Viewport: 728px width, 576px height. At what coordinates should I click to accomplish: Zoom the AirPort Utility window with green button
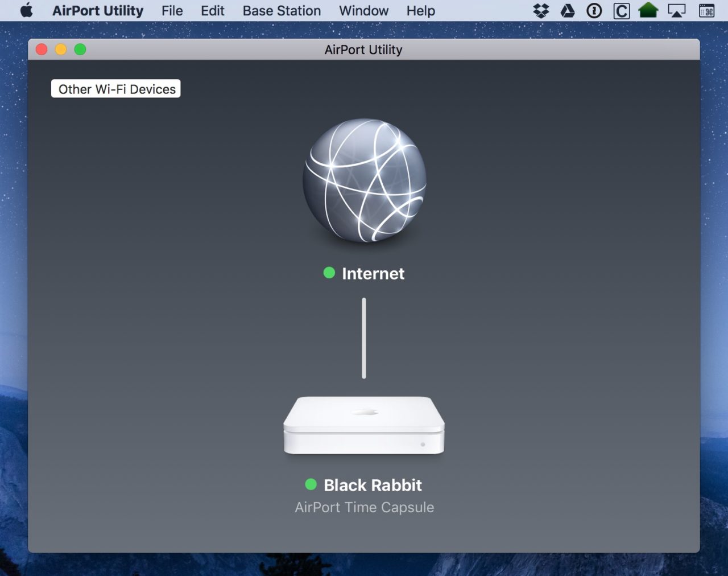click(80, 50)
